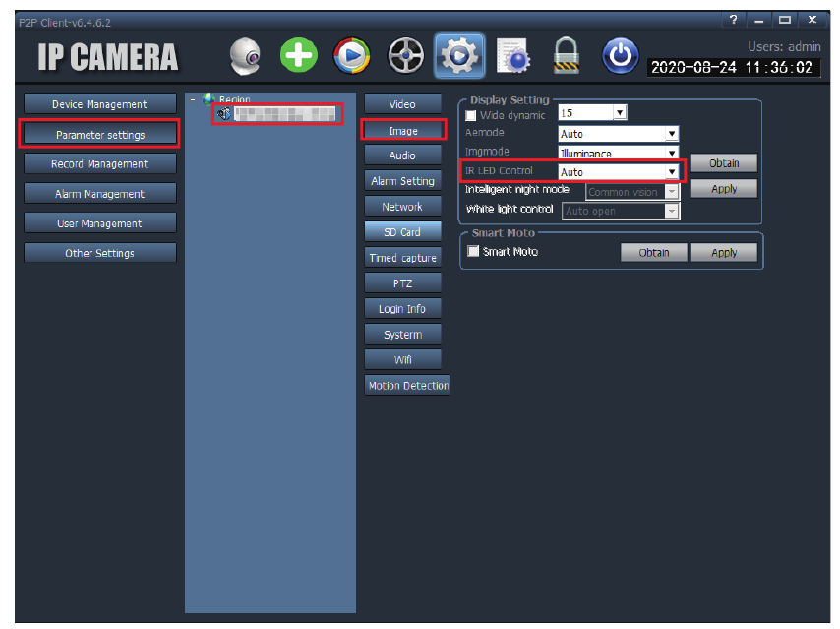The image size is (840, 629).
Task: Toggle the Smart Moto checkbox
Action: tap(473, 251)
